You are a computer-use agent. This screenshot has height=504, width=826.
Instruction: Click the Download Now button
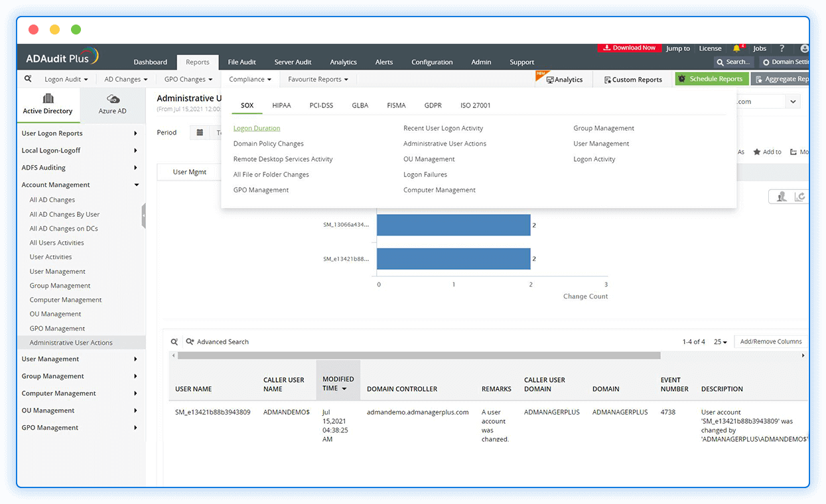(628, 48)
